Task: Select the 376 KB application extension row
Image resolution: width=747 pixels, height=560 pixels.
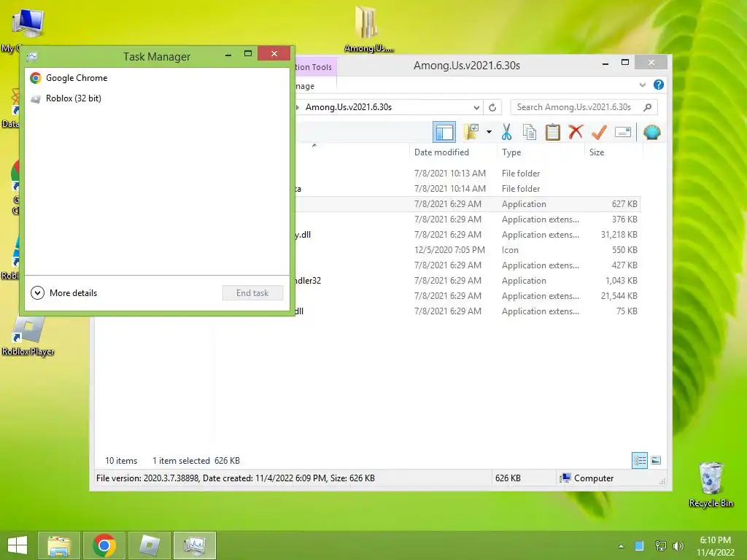Action: [x=467, y=219]
